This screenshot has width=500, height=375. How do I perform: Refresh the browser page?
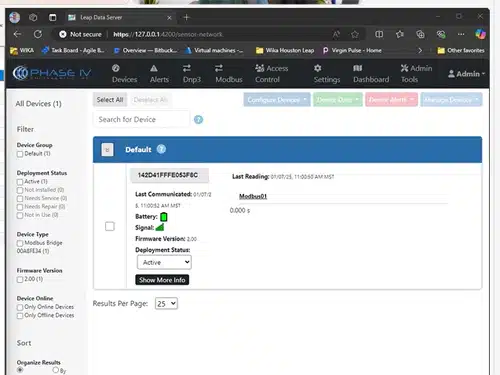click(38, 34)
